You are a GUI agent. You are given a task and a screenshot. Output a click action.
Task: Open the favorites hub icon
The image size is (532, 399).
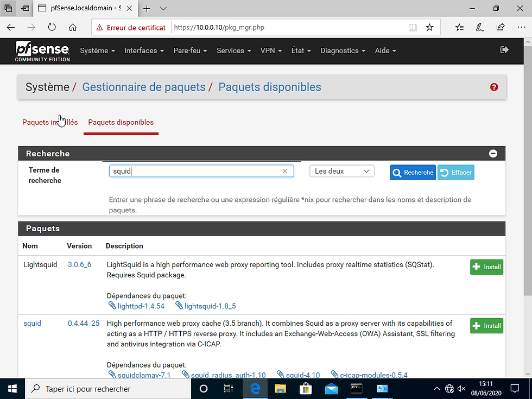pos(459,28)
